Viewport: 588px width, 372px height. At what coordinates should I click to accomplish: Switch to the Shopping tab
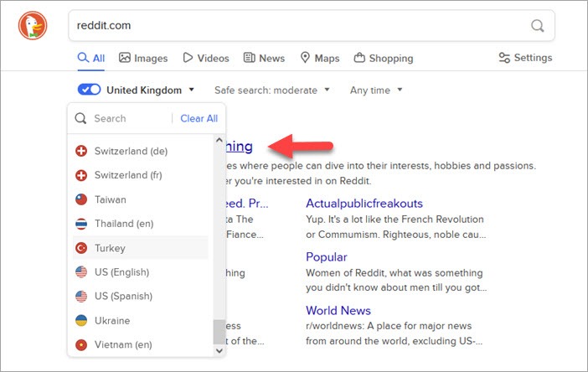[384, 58]
